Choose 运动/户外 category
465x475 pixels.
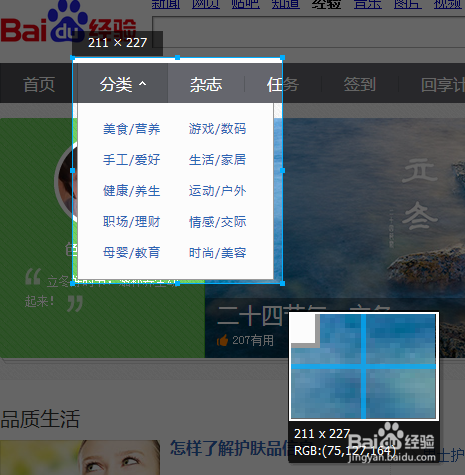pos(217,191)
